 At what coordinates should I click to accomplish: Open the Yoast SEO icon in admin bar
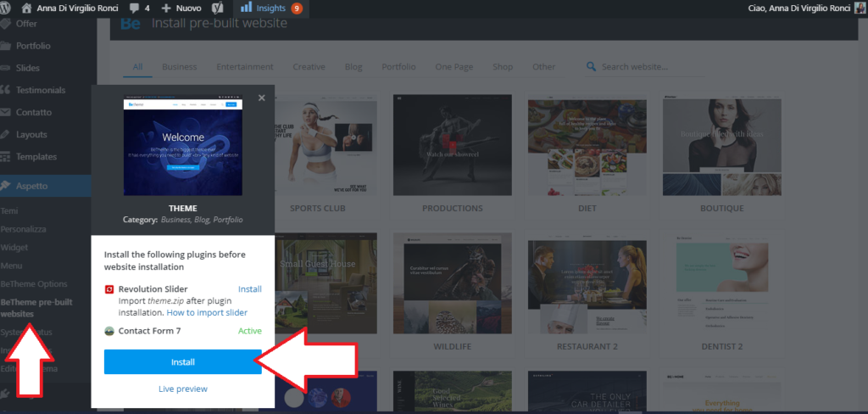coord(218,8)
